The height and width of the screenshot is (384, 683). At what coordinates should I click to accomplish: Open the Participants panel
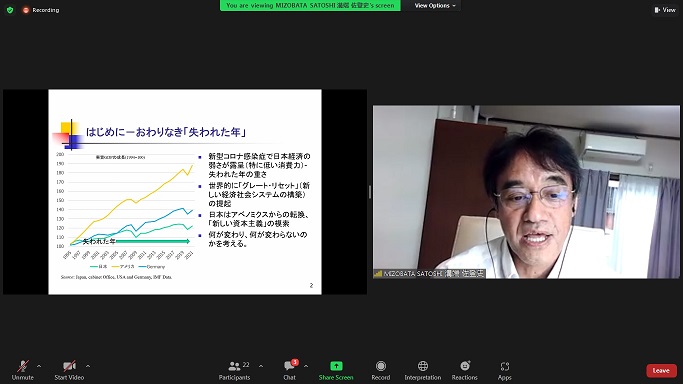pyautogui.click(x=234, y=370)
